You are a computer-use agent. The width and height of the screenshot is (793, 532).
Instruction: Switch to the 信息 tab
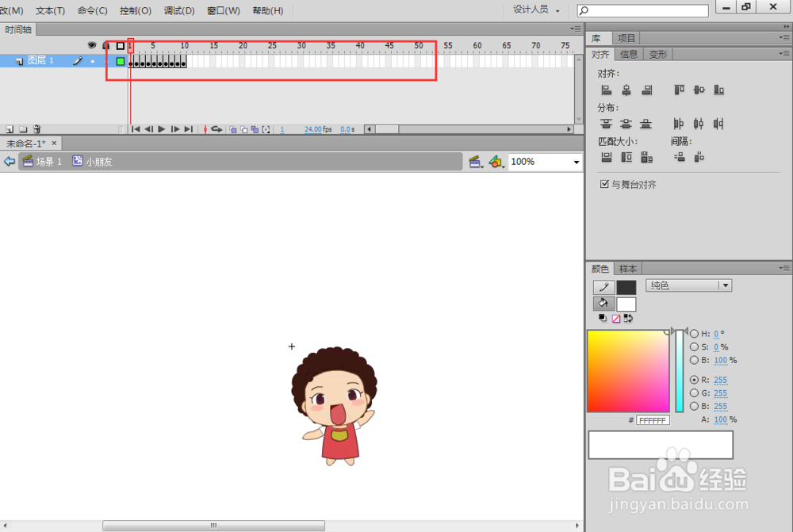point(629,55)
